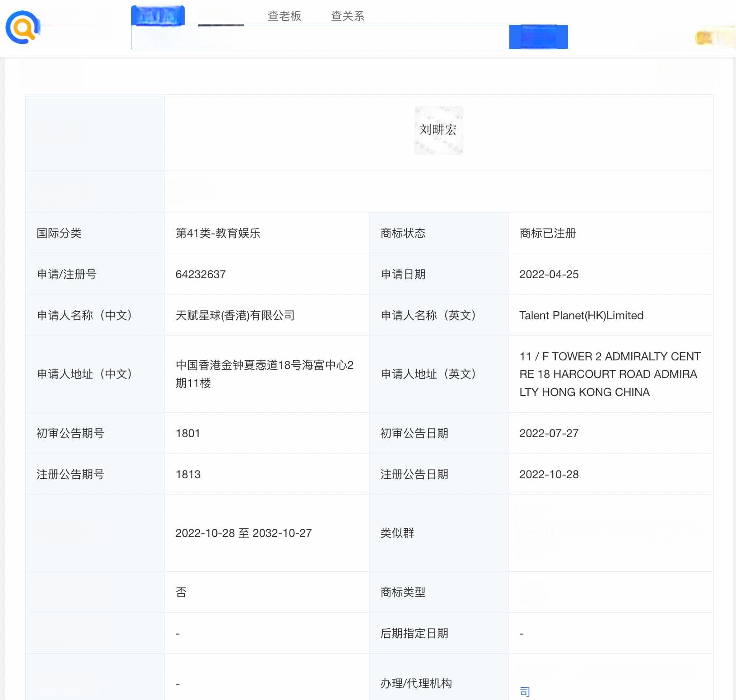This screenshot has height=700, width=736.
Task: Click the blue search button
Action: coord(538,37)
